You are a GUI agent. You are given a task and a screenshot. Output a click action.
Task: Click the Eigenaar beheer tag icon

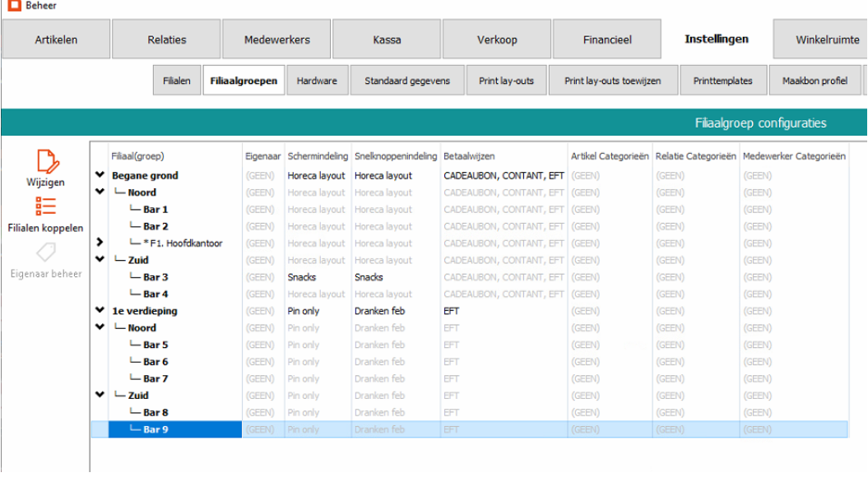click(46, 253)
